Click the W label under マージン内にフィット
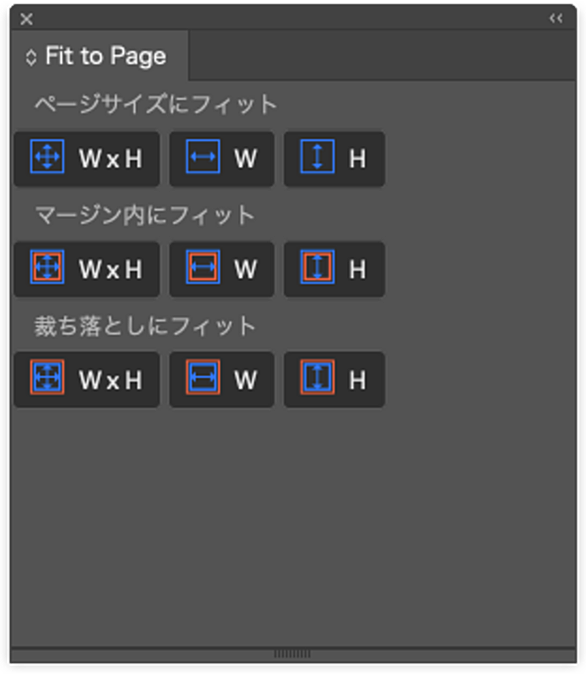The height and width of the screenshot is (676, 586). [x=246, y=269]
